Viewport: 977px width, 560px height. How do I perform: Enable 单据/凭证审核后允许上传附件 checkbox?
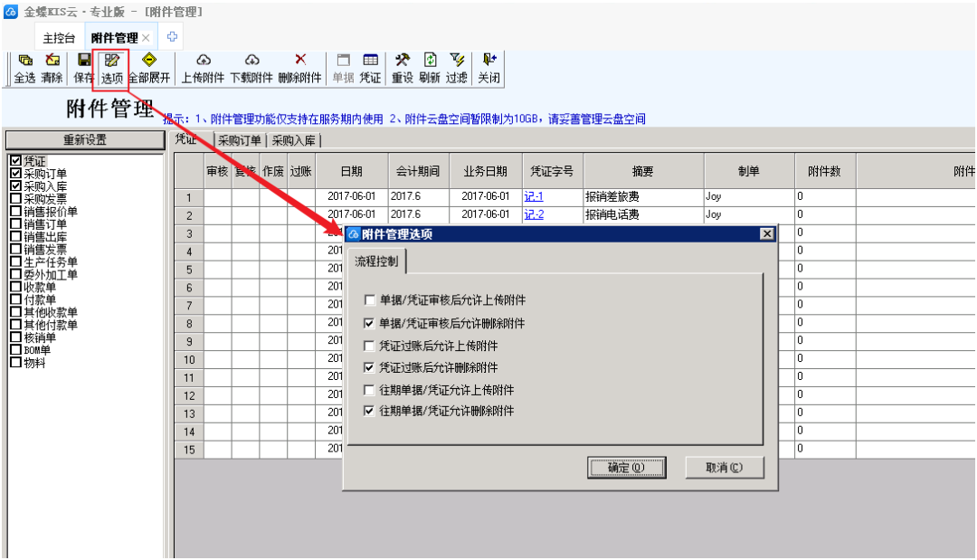(x=368, y=299)
